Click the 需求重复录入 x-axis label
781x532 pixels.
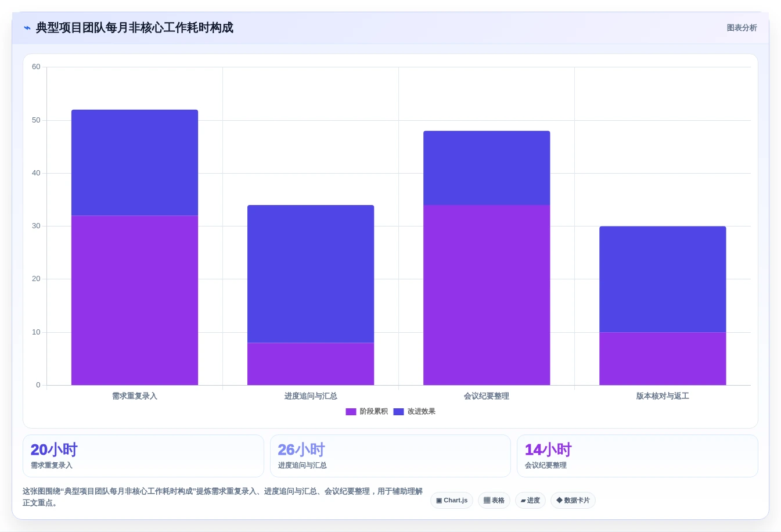(x=135, y=396)
